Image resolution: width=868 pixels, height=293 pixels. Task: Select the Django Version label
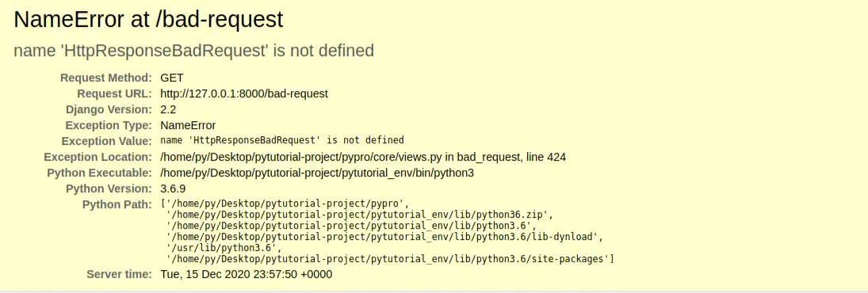109,109
